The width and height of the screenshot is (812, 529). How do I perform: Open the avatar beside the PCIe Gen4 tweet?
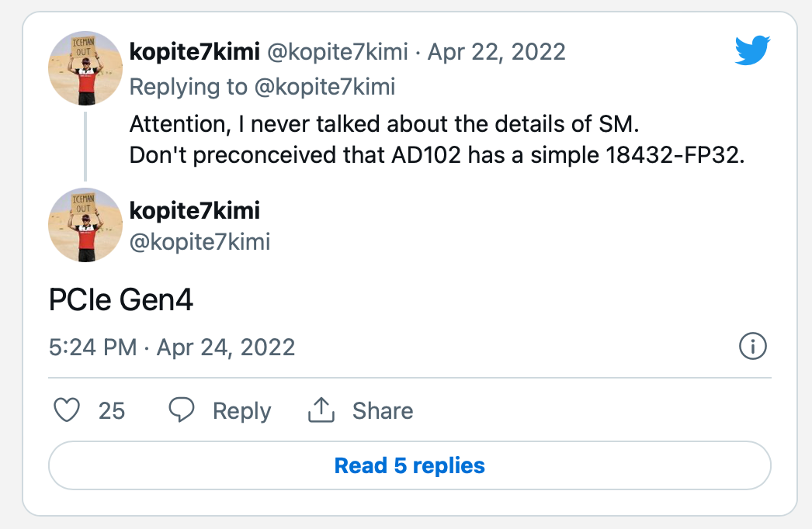click(85, 226)
